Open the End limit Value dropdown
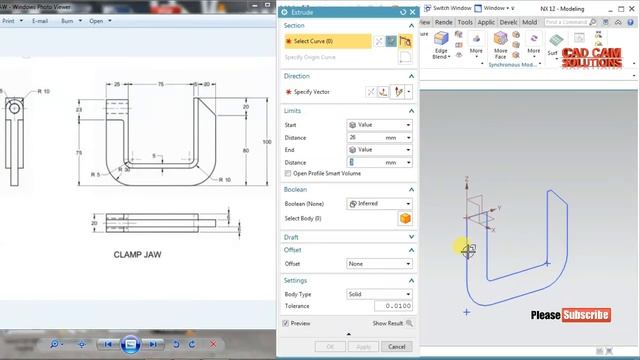The width and height of the screenshot is (640, 360). pyautogui.click(x=379, y=150)
